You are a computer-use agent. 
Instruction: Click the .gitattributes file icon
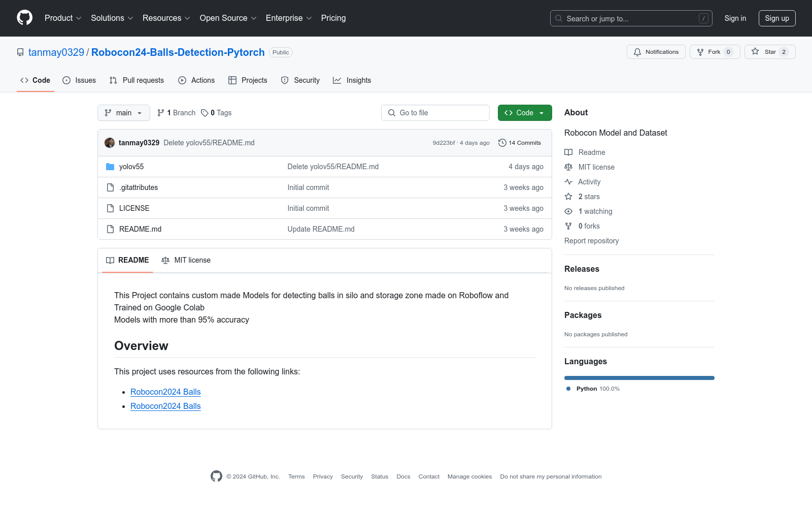110,187
